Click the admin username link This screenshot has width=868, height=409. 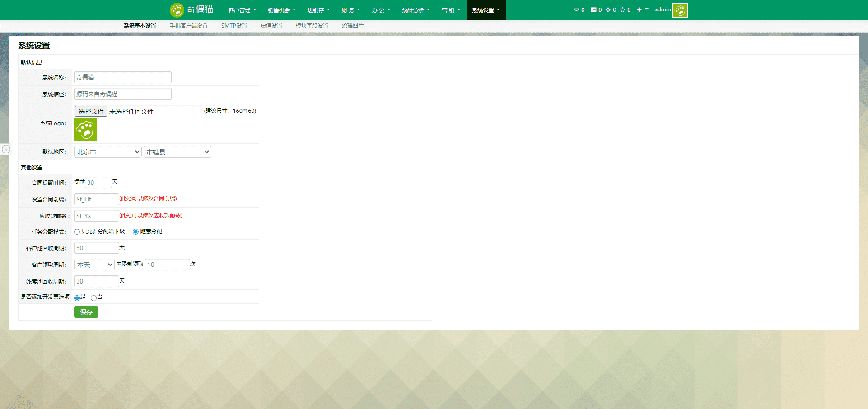(663, 9)
